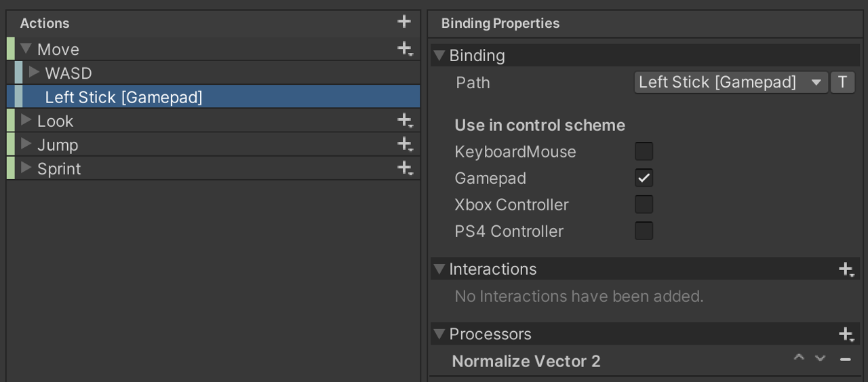This screenshot has height=382, width=868.
Task: Enable the KeyboardMouse control scheme checkbox
Action: tap(644, 151)
